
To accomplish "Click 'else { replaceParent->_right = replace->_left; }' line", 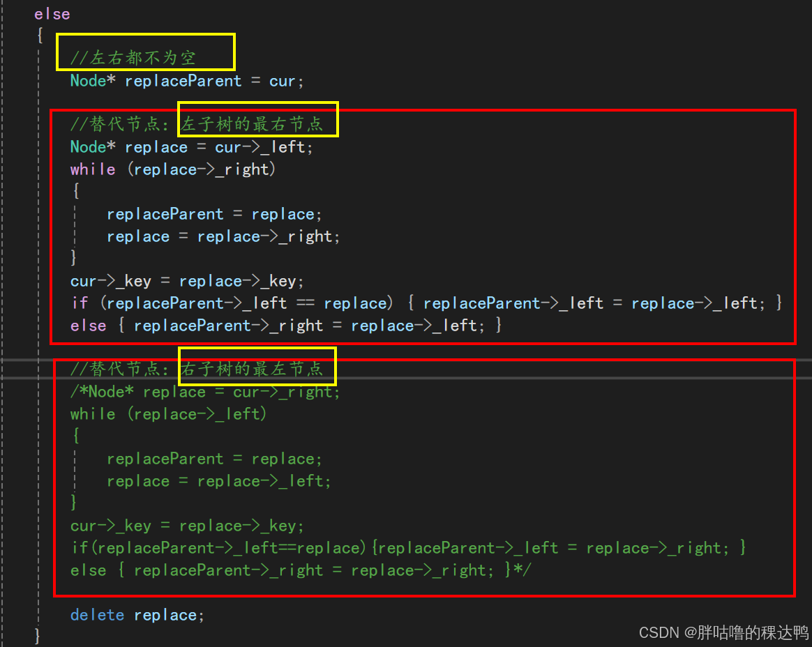I will 286,326.
